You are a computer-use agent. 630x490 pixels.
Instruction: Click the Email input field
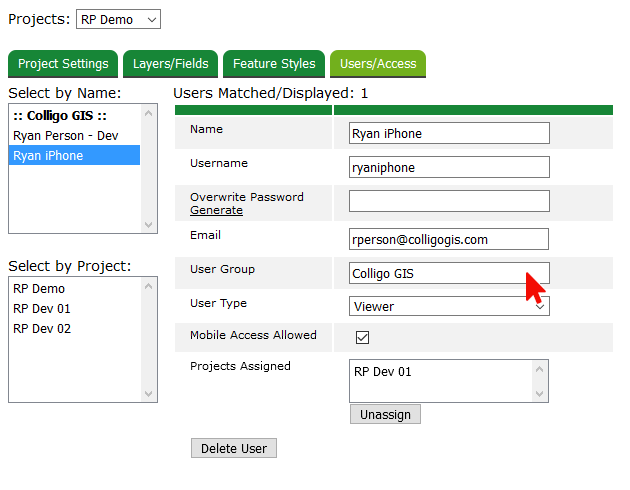[x=449, y=239]
